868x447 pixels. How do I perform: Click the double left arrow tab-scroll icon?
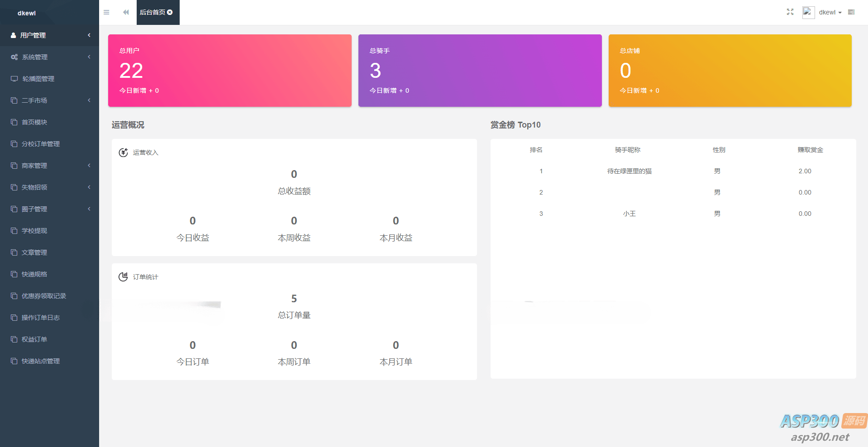tap(126, 12)
